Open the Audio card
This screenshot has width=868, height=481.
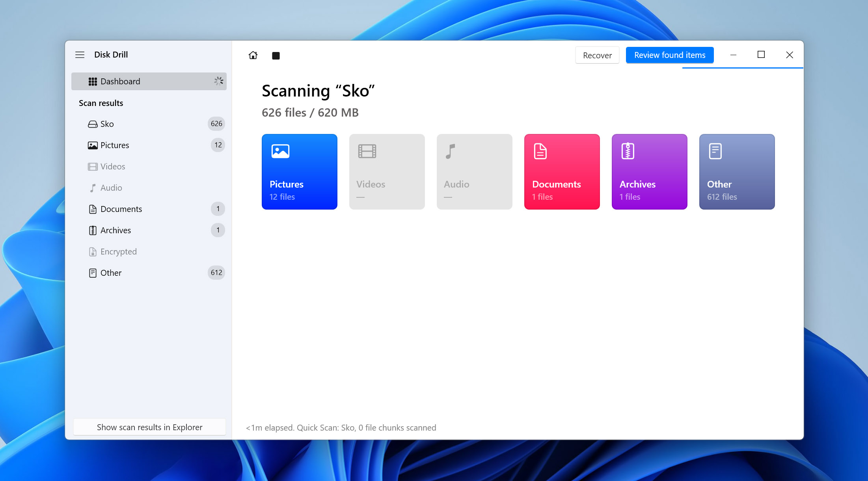tap(475, 172)
